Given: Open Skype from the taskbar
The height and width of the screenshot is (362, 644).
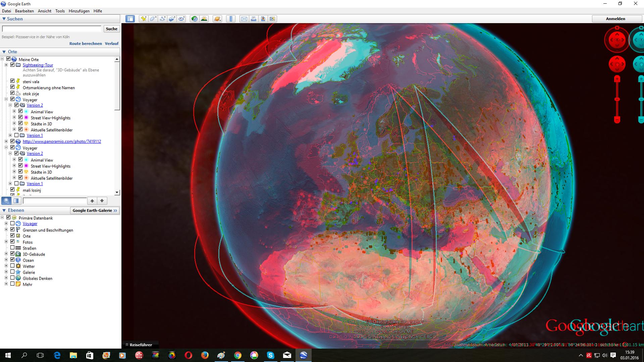Looking at the screenshot, I should [270, 355].
